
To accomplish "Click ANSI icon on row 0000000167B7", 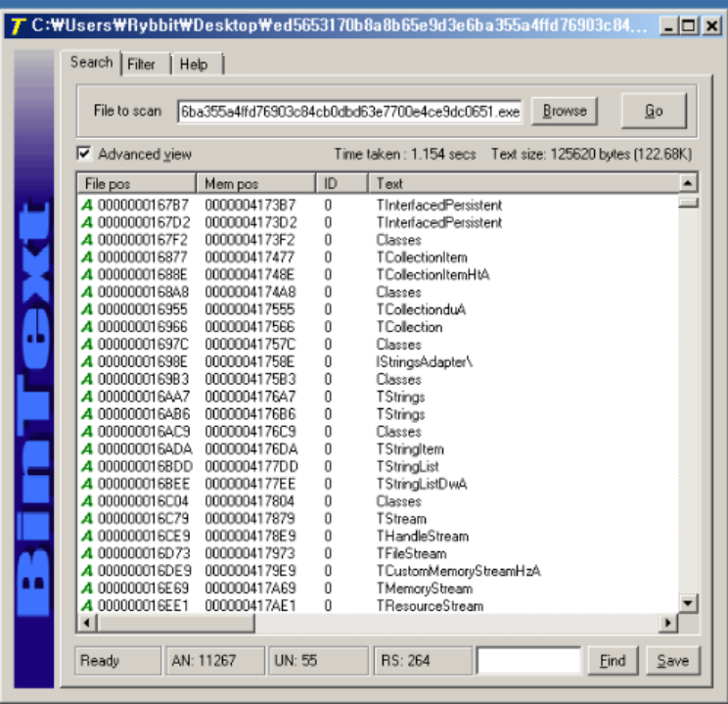I will tap(87, 205).
